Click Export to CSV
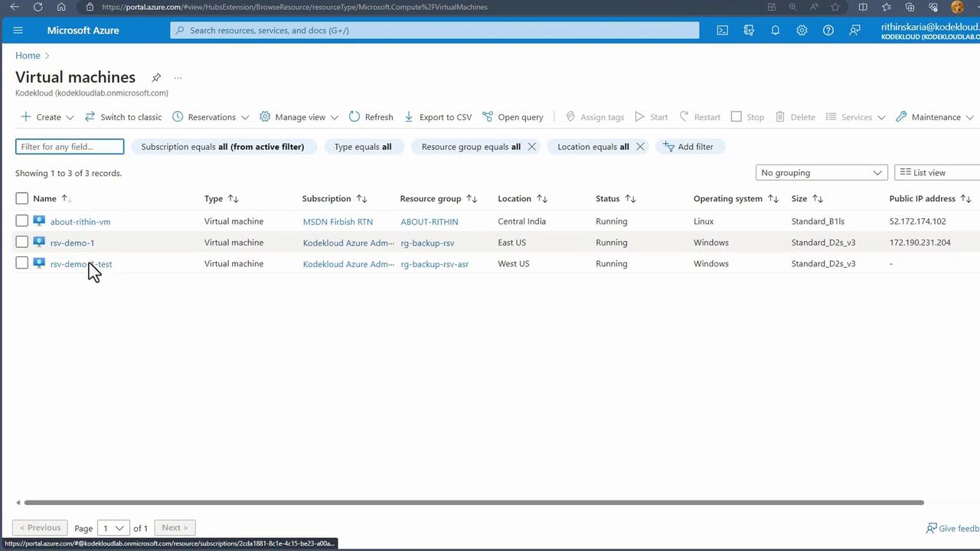The image size is (980, 551). (x=438, y=117)
